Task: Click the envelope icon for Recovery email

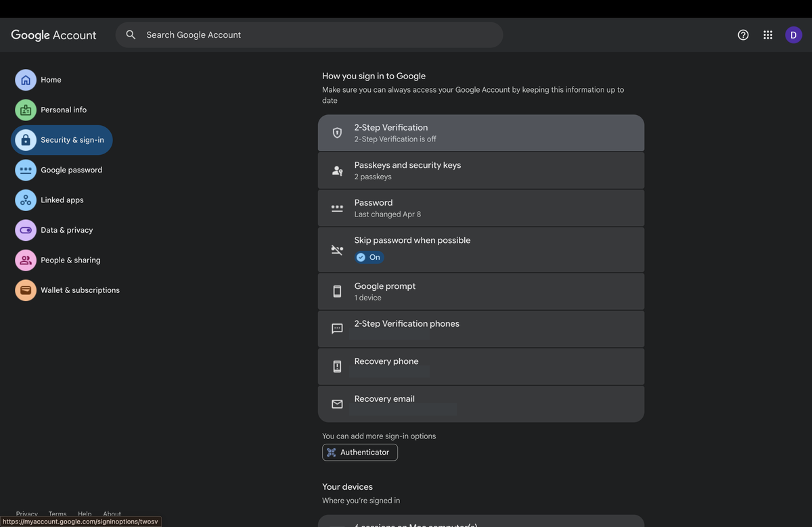Action: [x=337, y=404]
